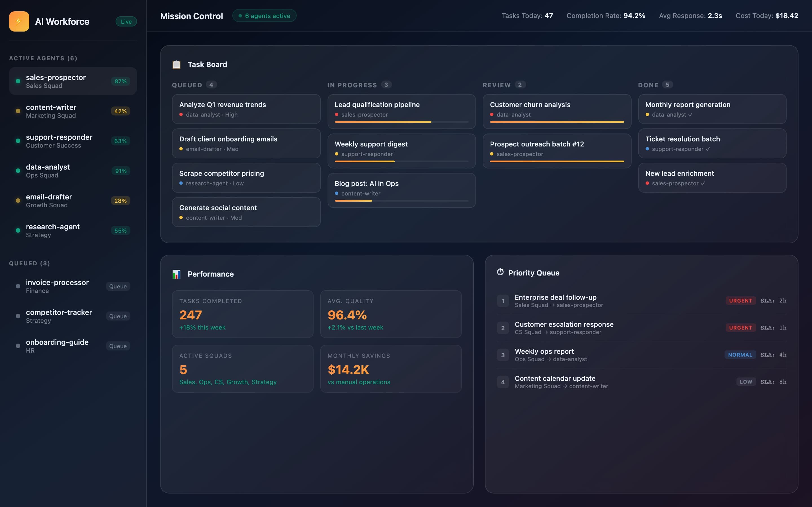Image resolution: width=812 pixels, height=507 pixels.
Task: Click the checkmark on Monthly report generation
Action: (x=690, y=114)
